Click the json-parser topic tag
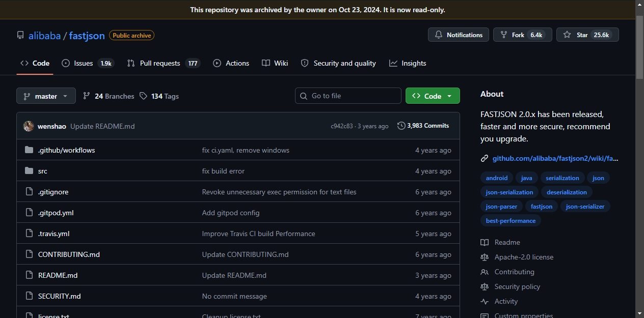The width and height of the screenshot is (644, 318). [x=501, y=207]
